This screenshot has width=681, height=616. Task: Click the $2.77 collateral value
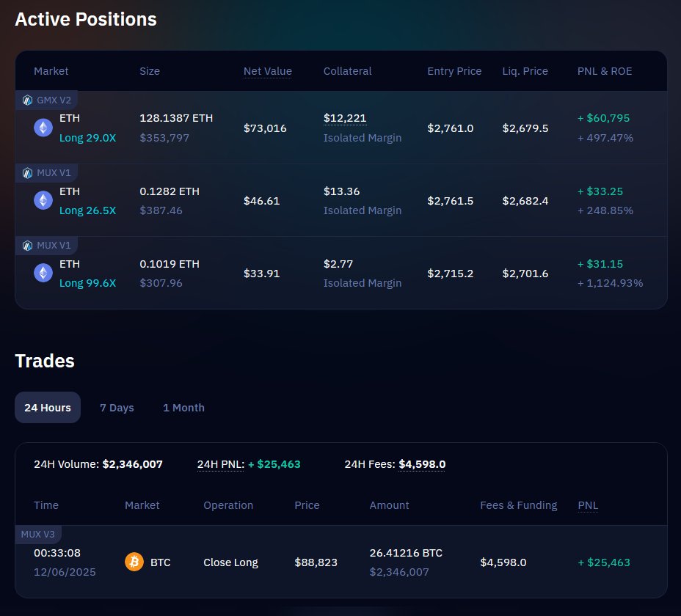(x=338, y=264)
